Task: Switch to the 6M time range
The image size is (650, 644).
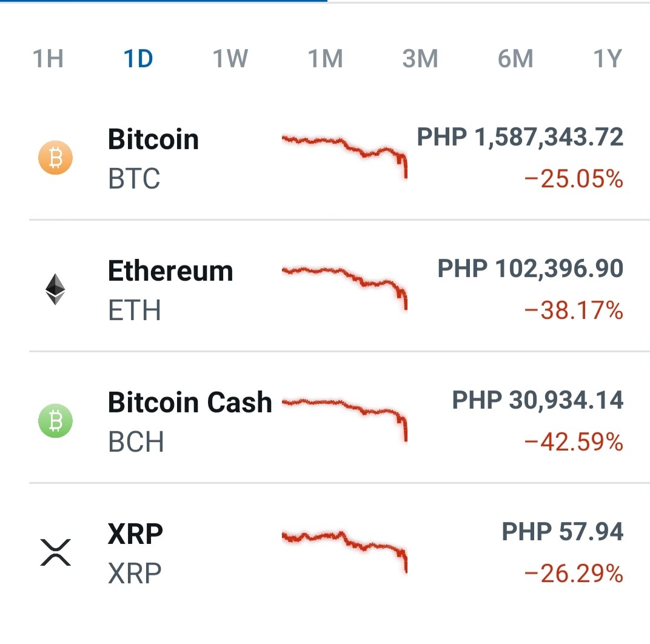Action: 515,58
